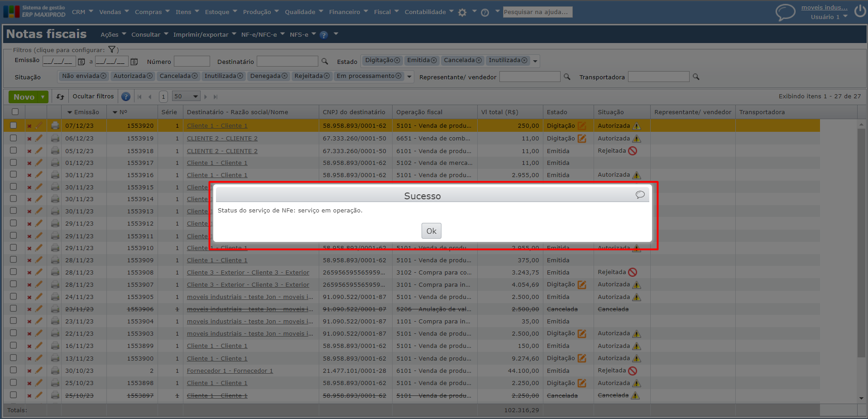Open the page size dropdown showing 50

[186, 96]
